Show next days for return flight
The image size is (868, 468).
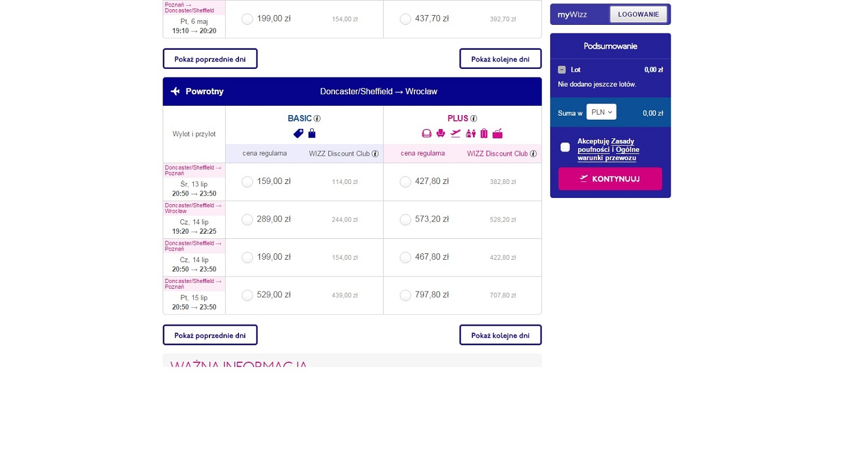[501, 335]
